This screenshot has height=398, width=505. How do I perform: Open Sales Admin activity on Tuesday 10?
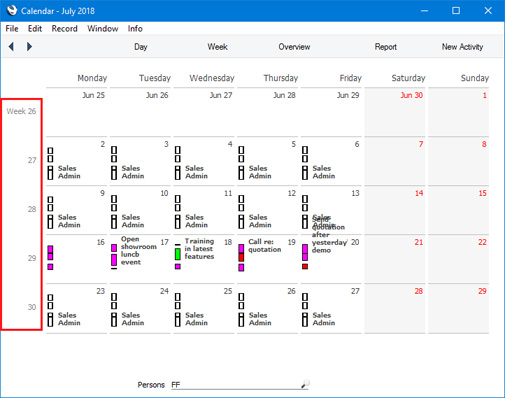pyautogui.click(x=133, y=221)
